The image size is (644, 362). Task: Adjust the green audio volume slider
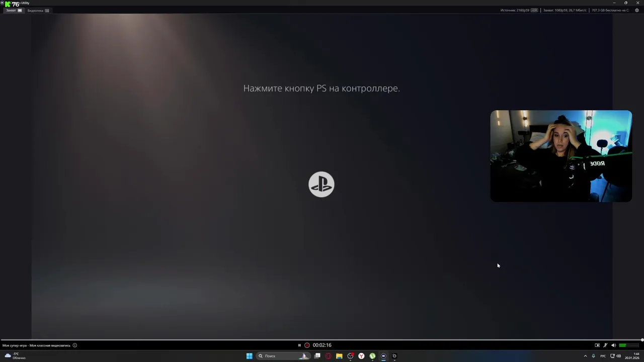(629, 345)
